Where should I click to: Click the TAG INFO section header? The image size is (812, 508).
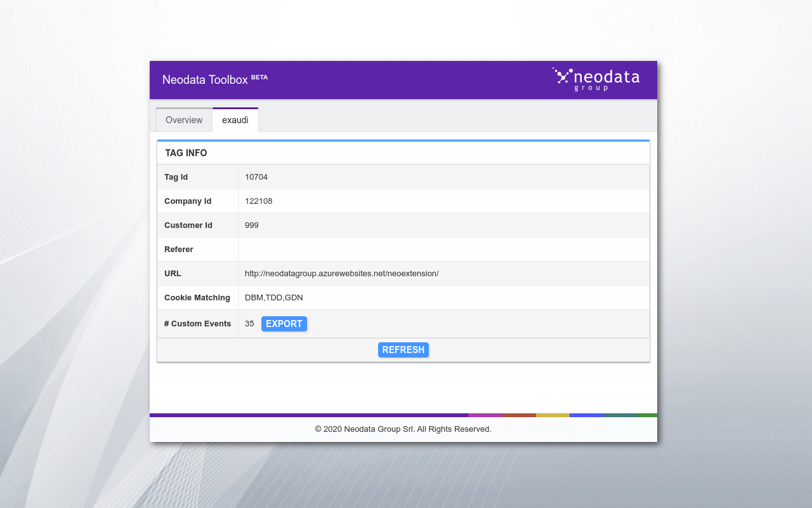tap(185, 152)
